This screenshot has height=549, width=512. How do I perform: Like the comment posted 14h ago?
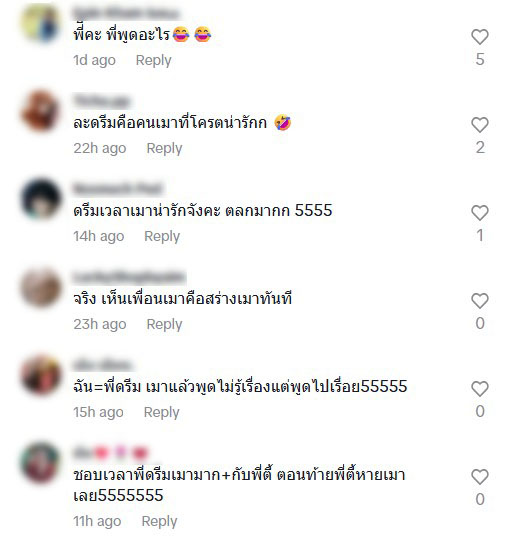(x=479, y=213)
